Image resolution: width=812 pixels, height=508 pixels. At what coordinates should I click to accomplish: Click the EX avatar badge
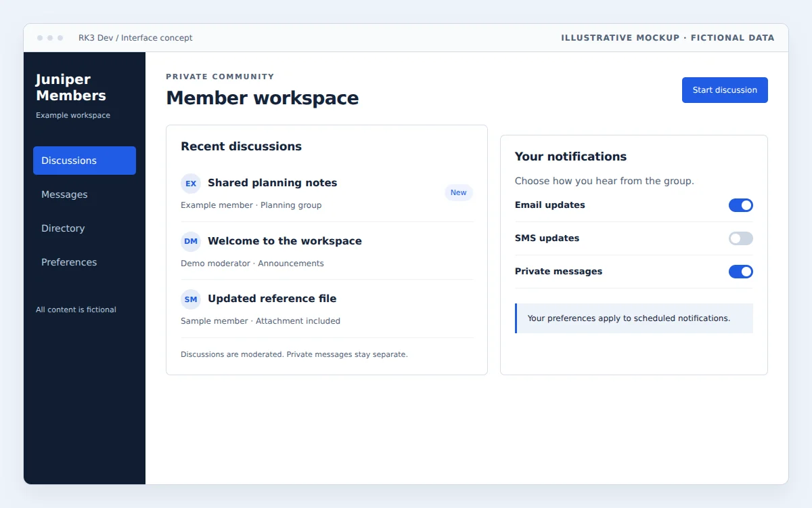pos(191,184)
